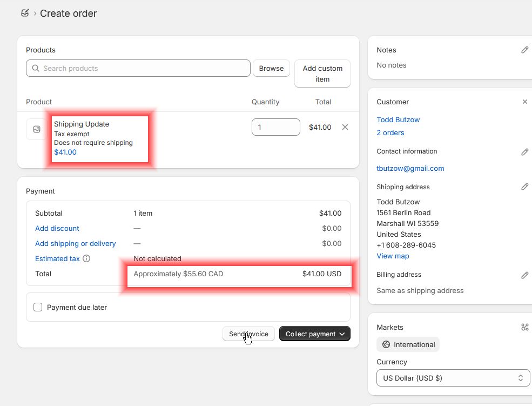Open the Markets settings icon

point(524,327)
